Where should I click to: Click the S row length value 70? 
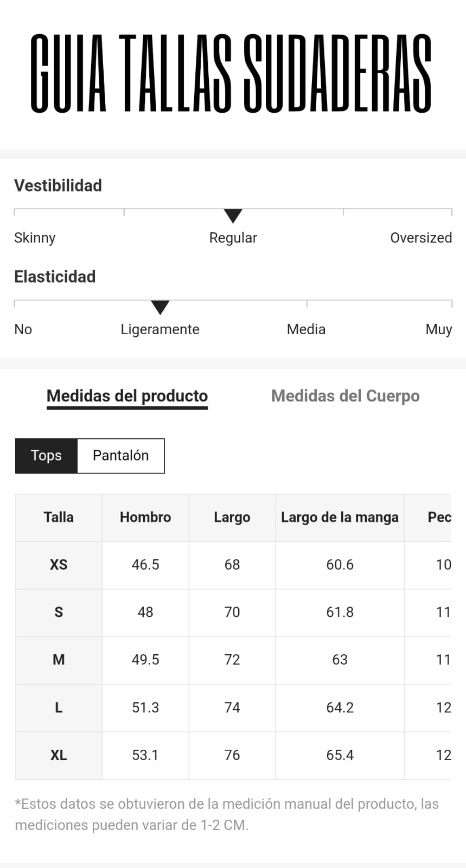point(232,612)
